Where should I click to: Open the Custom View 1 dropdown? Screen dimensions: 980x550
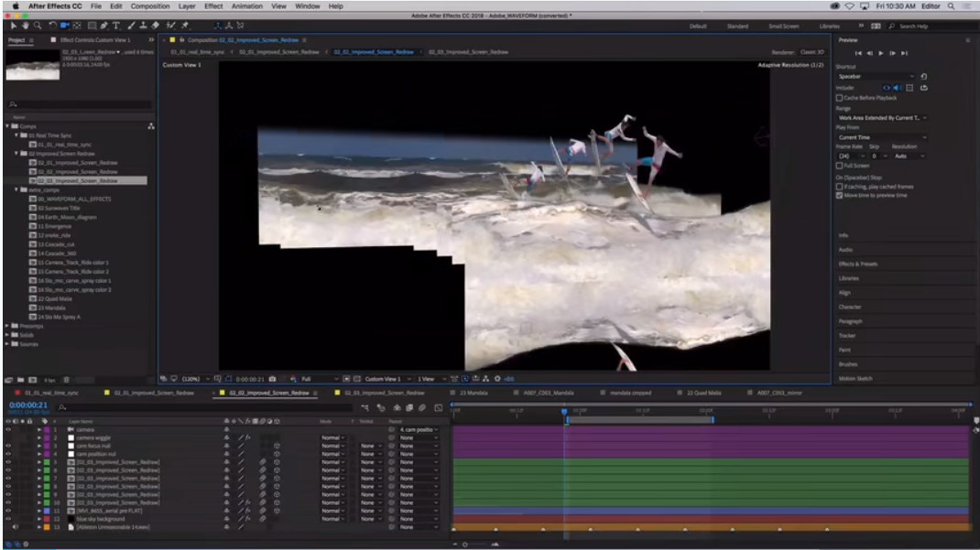(384, 379)
